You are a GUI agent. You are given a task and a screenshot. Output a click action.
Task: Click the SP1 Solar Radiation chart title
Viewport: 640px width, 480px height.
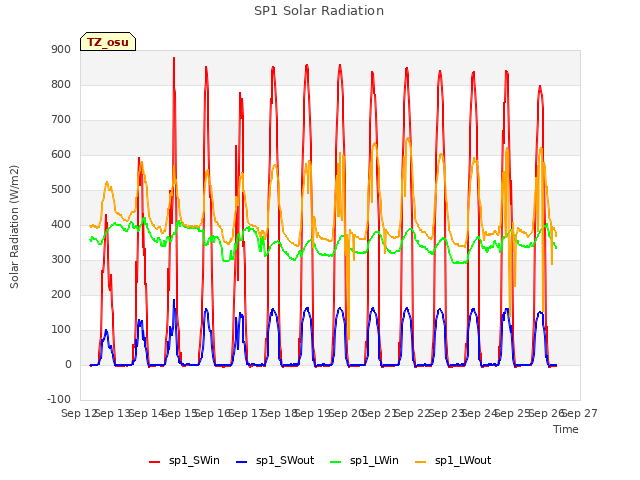[319, 11]
